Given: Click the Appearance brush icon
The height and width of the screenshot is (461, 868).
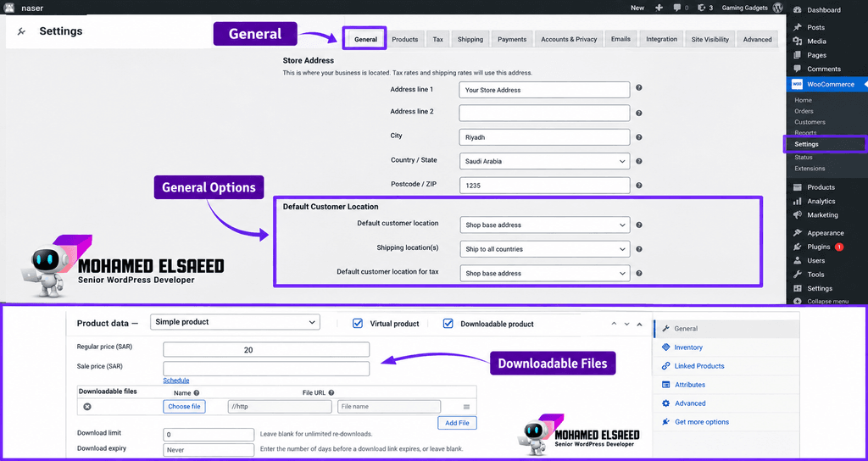Looking at the screenshot, I should click(797, 233).
